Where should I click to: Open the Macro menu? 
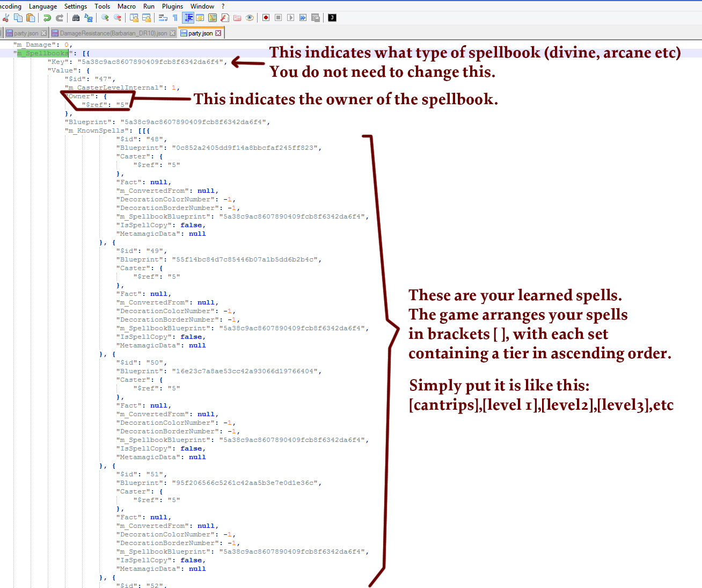point(126,6)
